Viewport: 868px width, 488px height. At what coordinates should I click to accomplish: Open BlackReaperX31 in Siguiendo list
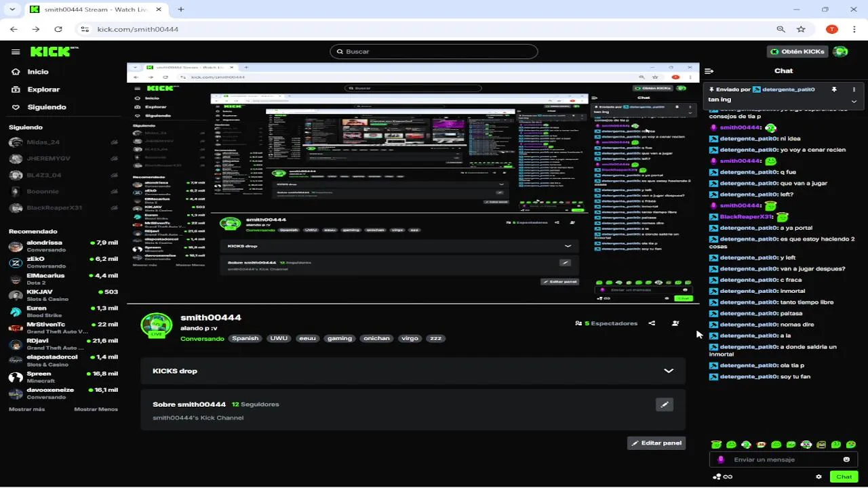tap(63, 207)
